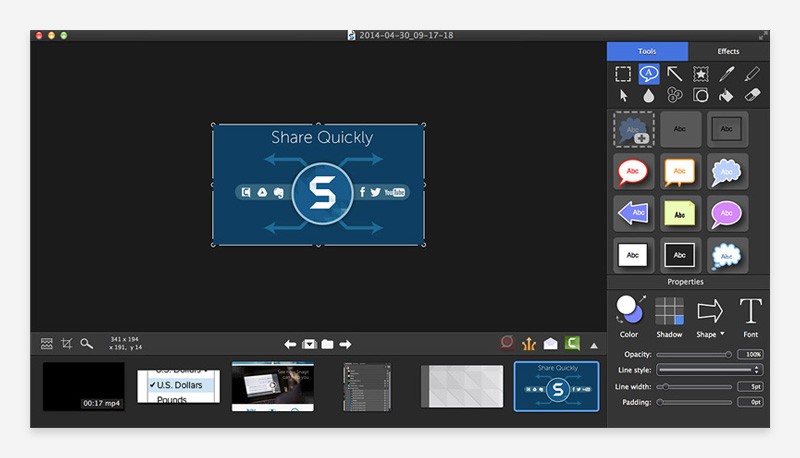Screen dimensions: 800x458
Task: Click the Padding 0pt field
Action: (751, 402)
